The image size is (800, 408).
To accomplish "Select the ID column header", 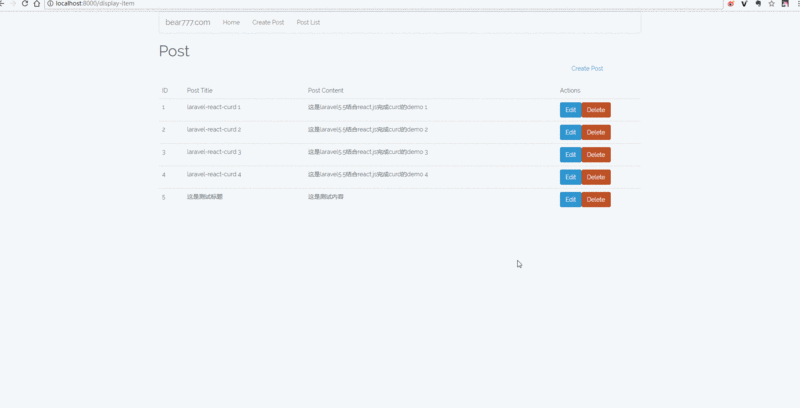I will [165, 90].
